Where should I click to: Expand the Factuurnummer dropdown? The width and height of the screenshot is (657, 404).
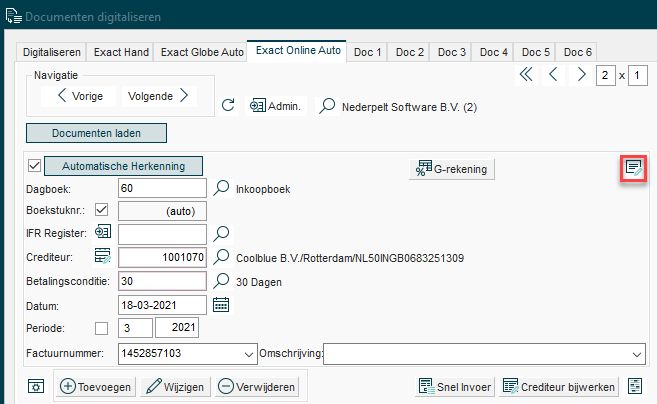(x=248, y=353)
